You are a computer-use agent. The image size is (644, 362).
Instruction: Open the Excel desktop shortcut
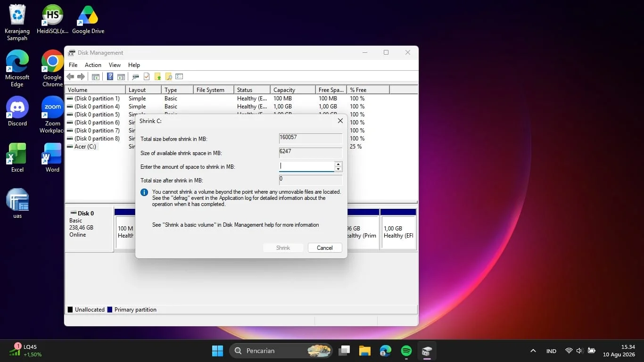pyautogui.click(x=17, y=157)
